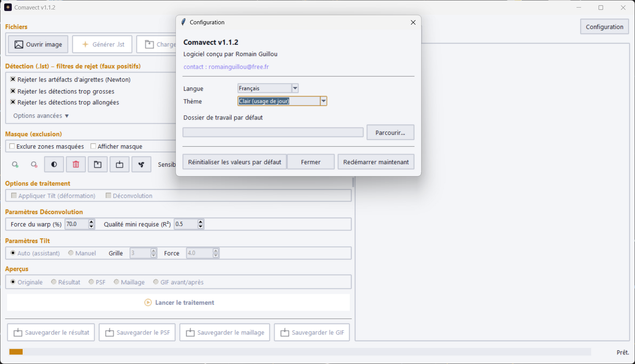Open the Thème dropdown arrow
The width and height of the screenshot is (635, 364).
click(323, 101)
